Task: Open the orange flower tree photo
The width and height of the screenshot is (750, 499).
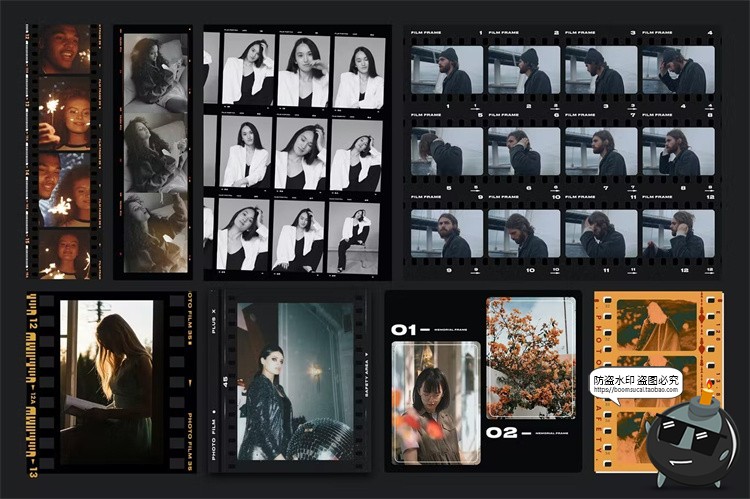Action: pos(530,356)
